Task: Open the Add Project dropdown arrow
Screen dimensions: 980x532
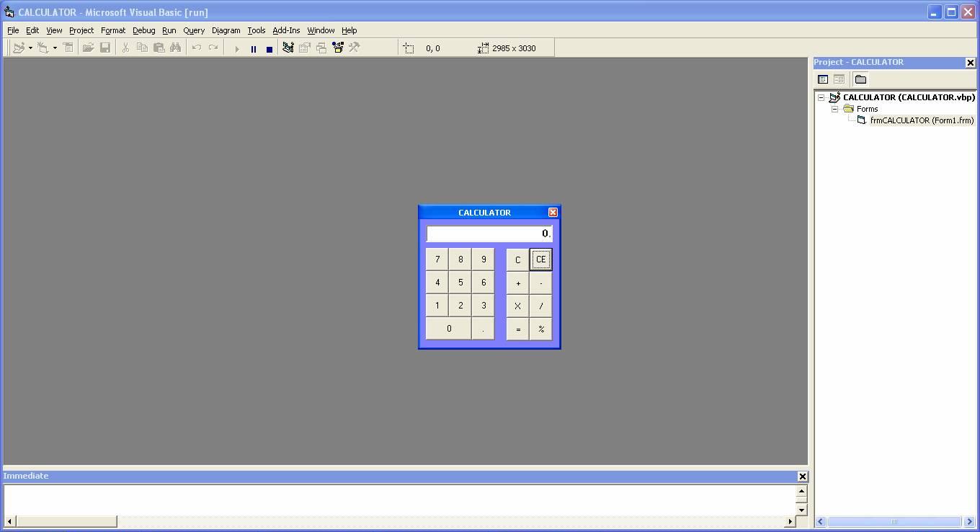Action: 30,48
